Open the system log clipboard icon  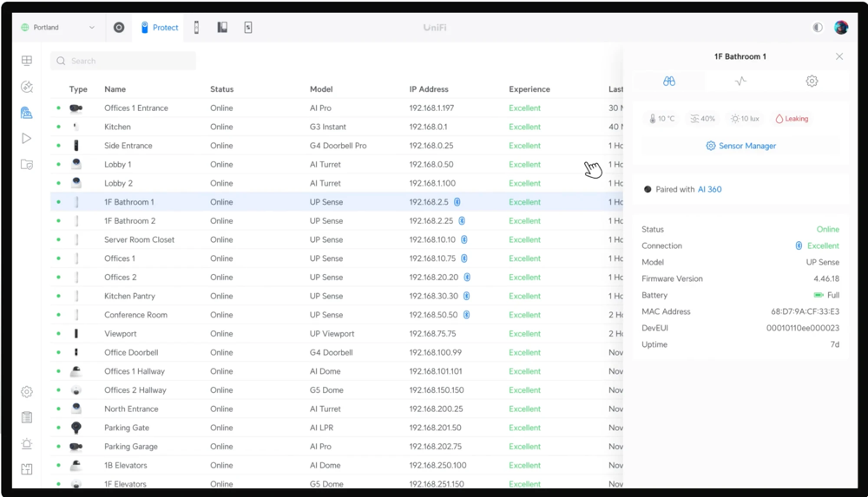pyautogui.click(x=27, y=417)
